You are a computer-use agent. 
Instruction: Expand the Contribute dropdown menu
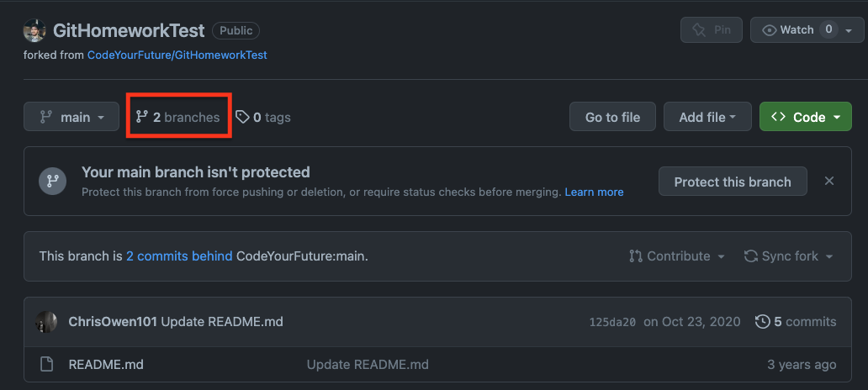(677, 256)
